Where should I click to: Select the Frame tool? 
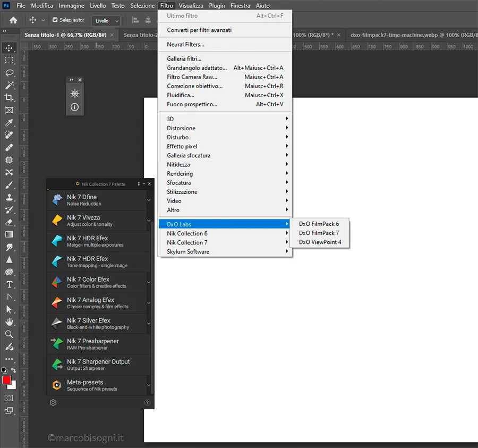click(9, 110)
